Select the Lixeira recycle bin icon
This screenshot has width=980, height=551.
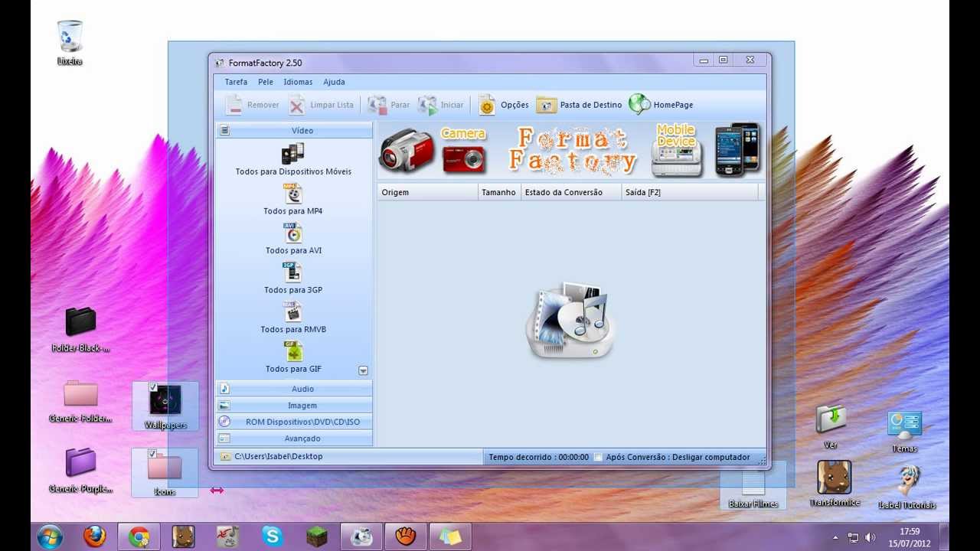click(x=70, y=43)
